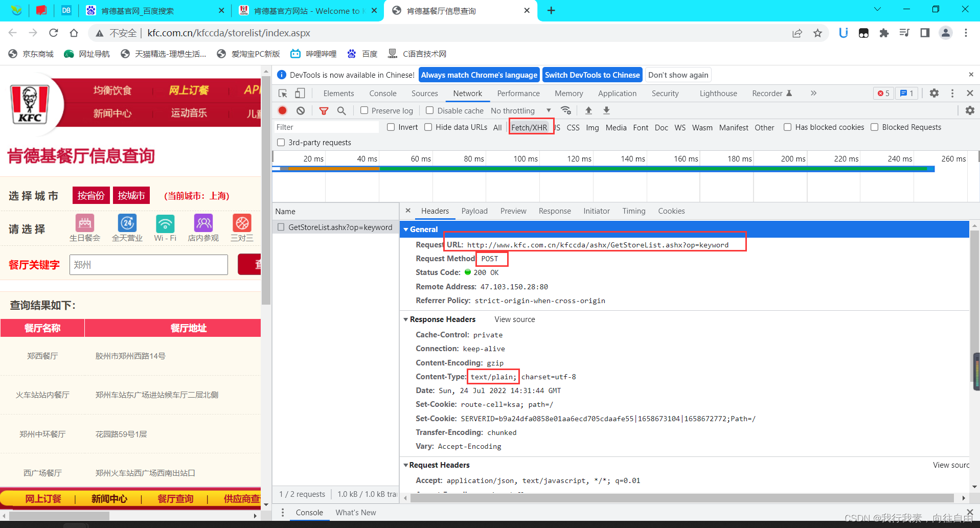Click the 按省份 province button

pyautogui.click(x=91, y=195)
